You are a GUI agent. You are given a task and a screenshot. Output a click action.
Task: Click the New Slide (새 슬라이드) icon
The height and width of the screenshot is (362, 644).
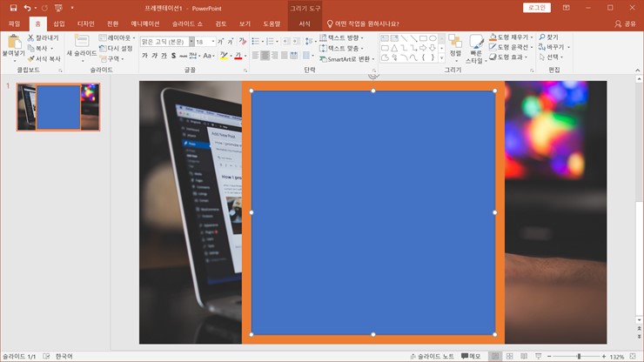pyautogui.click(x=82, y=42)
